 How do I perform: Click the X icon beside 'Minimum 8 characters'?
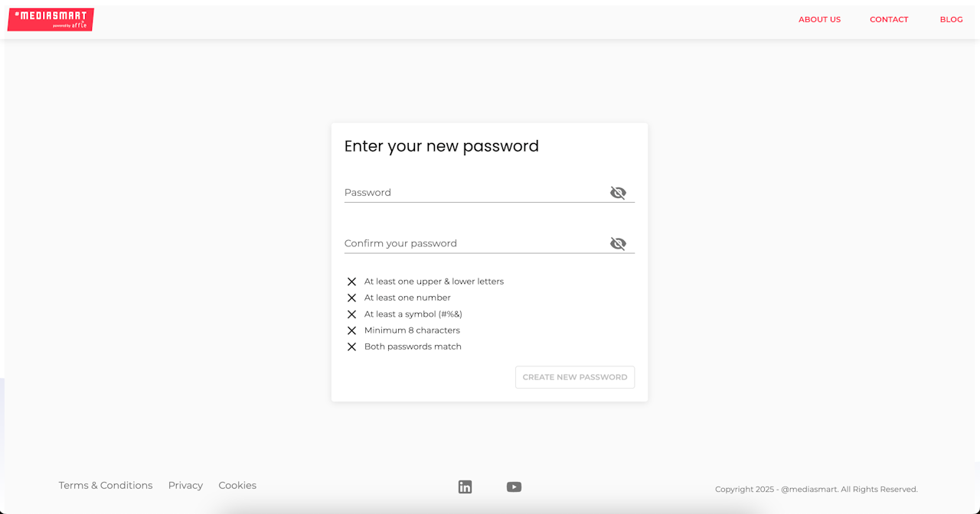[x=351, y=330]
